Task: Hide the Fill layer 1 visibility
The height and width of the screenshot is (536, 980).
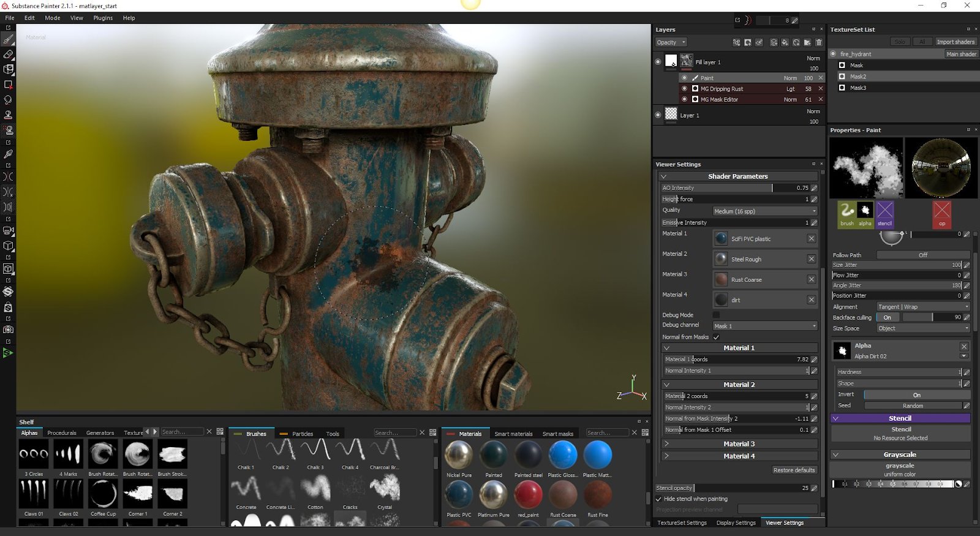Action: [658, 62]
